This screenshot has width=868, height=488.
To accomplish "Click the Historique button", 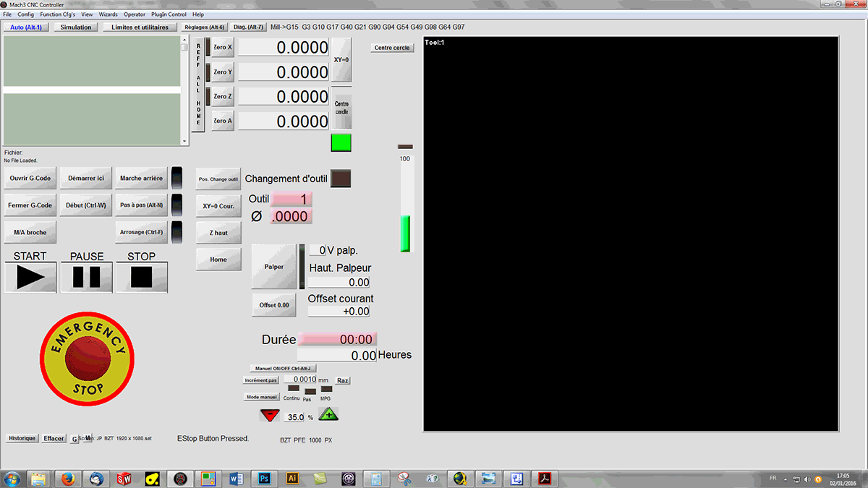I will [22, 438].
